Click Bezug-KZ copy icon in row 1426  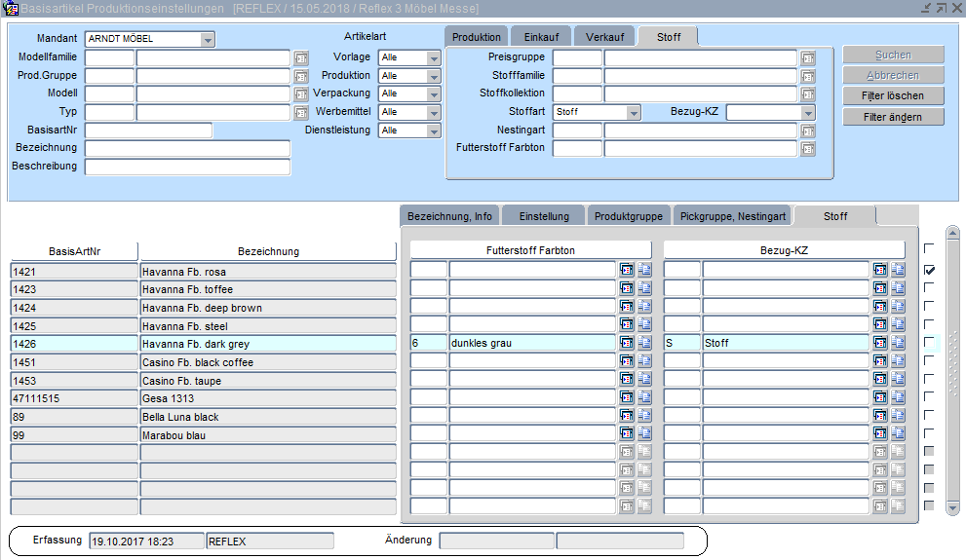tap(898, 343)
